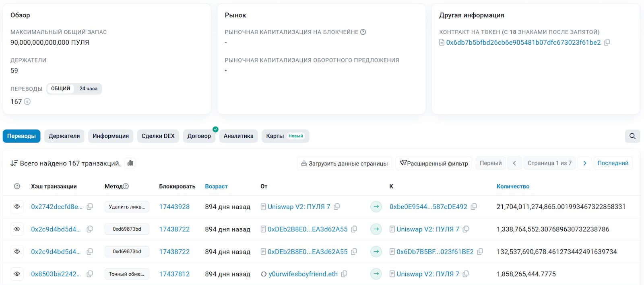Open the Информация tab
Image resolution: width=644 pixels, height=285 pixels.
111,136
